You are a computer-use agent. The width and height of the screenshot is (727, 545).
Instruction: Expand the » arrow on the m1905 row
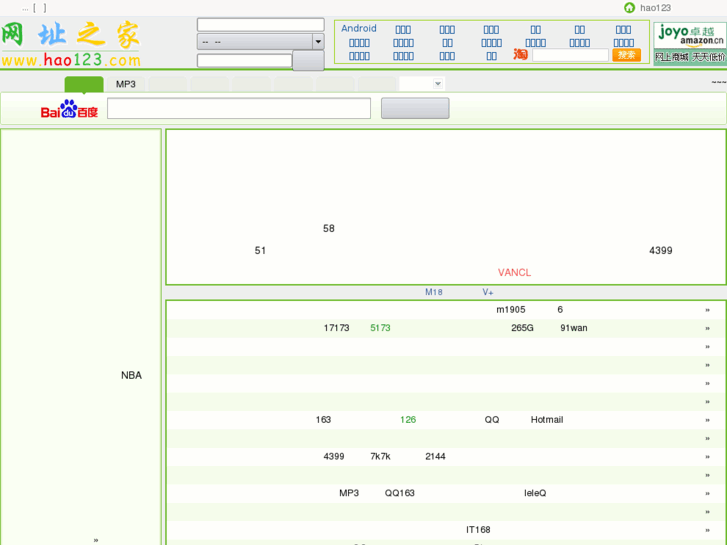point(708,310)
